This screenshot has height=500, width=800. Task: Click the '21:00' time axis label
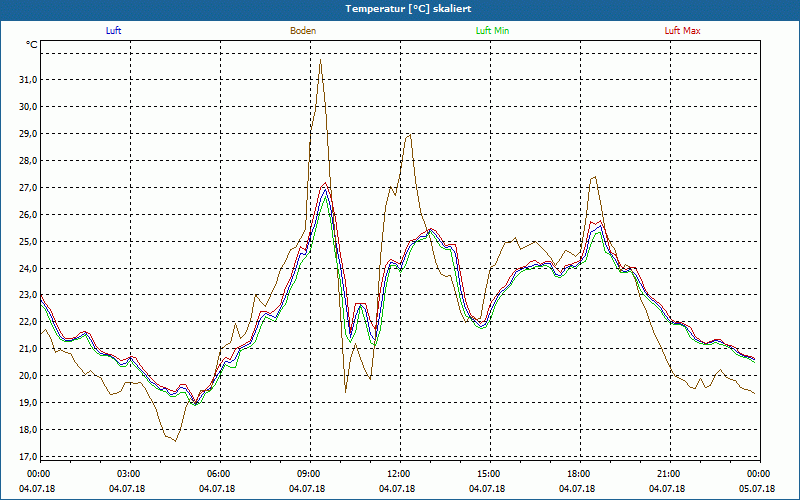670,474
